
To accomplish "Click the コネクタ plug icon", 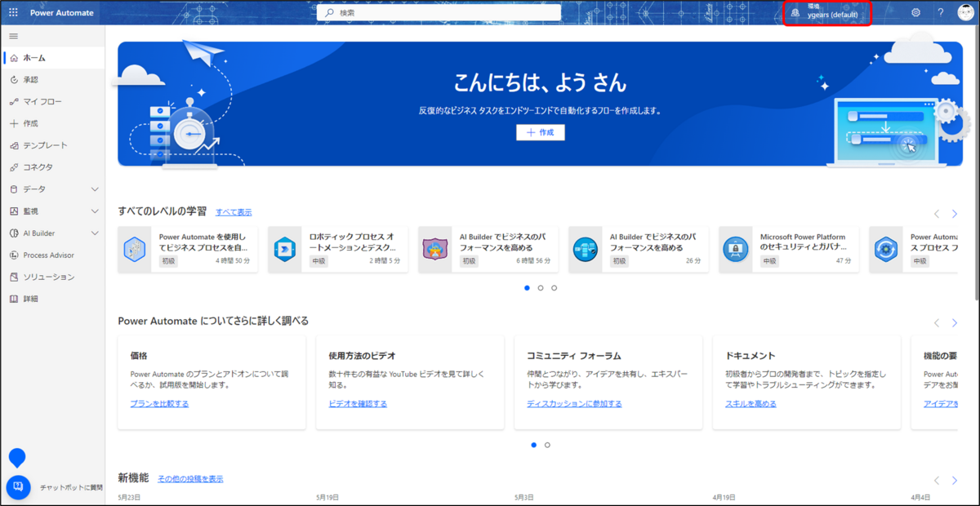I will [x=14, y=167].
